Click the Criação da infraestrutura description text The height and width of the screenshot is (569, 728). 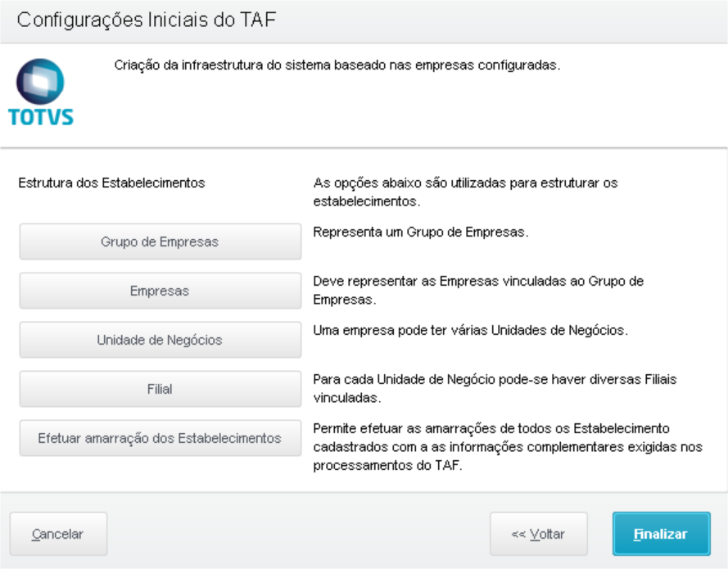tap(337, 65)
